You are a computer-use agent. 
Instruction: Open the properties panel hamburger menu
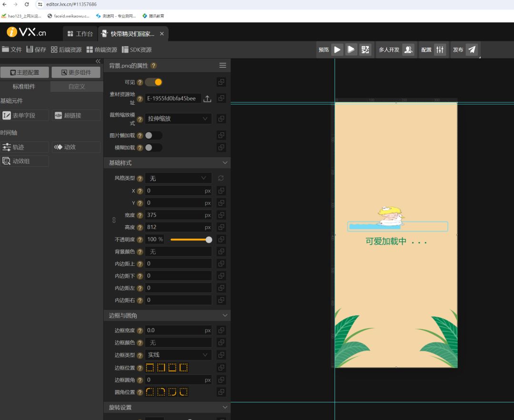click(223, 66)
